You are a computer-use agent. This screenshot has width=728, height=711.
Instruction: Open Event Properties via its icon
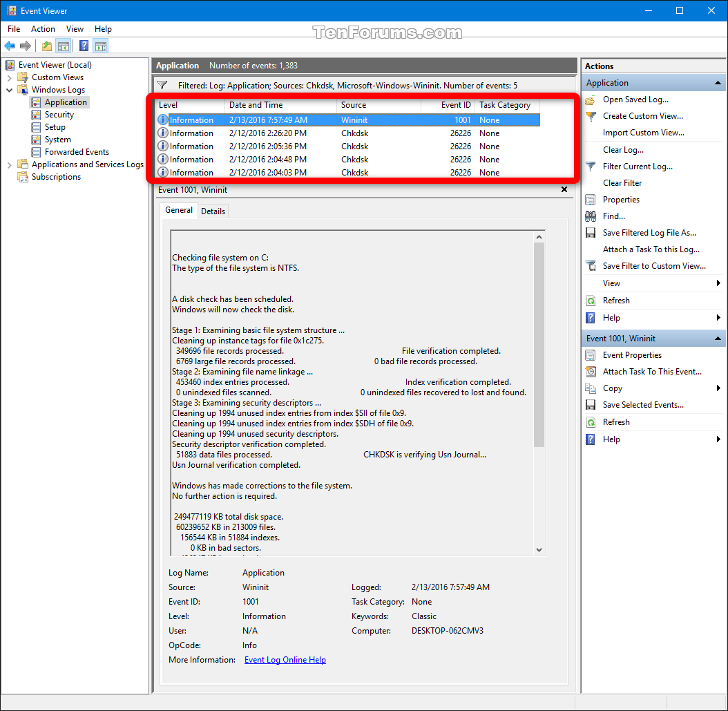[x=589, y=354]
